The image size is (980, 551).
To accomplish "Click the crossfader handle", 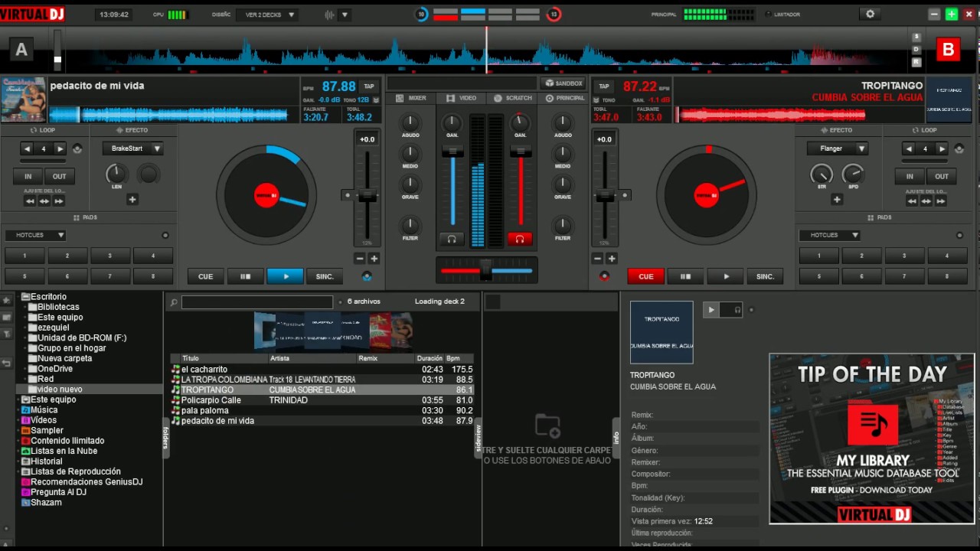I will pyautogui.click(x=485, y=270).
